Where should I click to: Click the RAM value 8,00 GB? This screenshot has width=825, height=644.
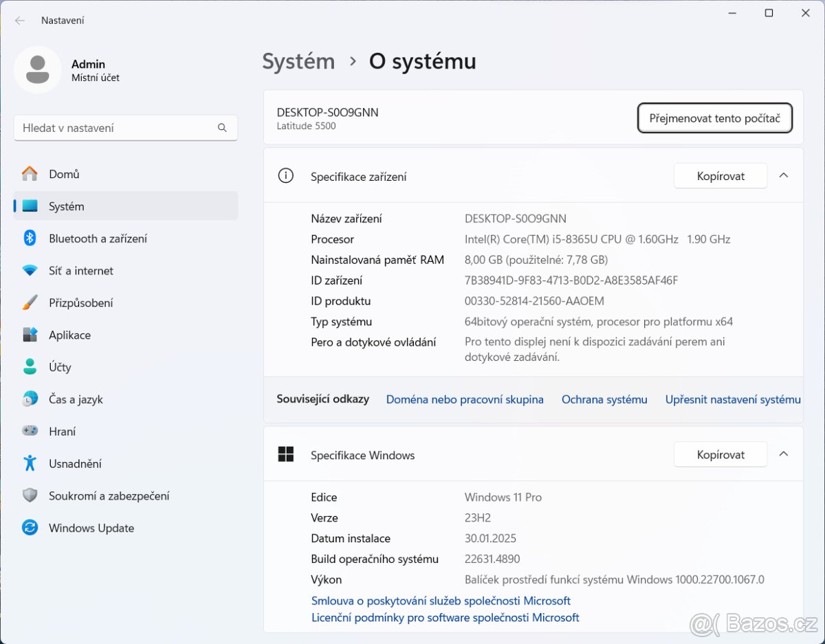click(536, 260)
